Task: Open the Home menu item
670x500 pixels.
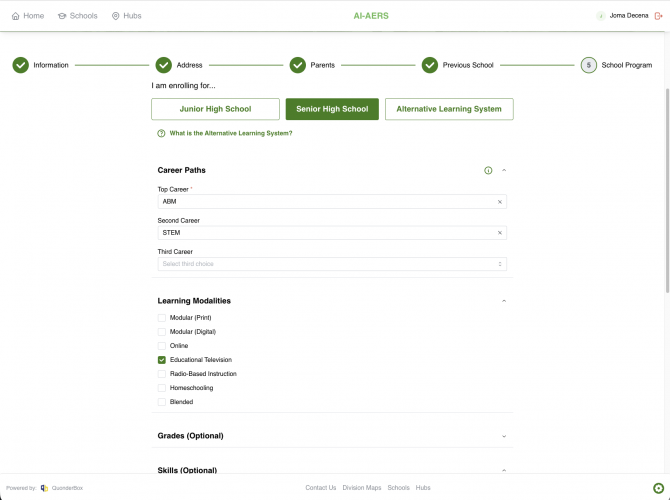Action: click(x=28, y=16)
